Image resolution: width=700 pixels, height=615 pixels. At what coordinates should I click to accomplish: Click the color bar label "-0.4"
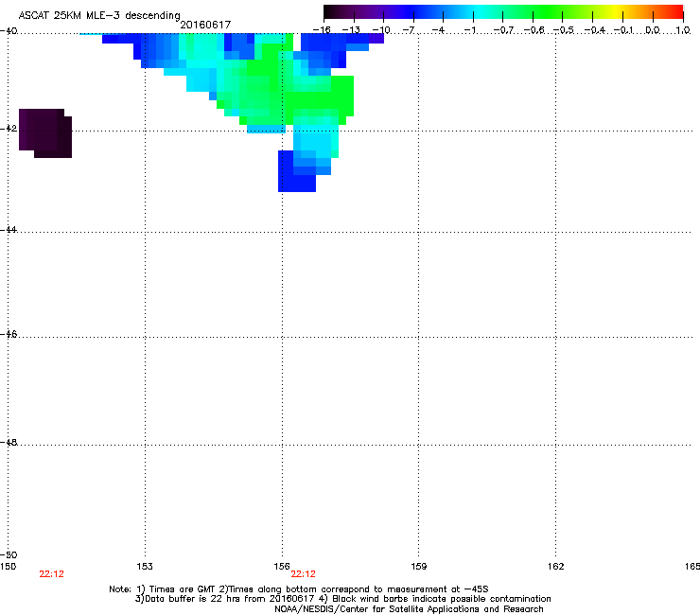point(595,30)
